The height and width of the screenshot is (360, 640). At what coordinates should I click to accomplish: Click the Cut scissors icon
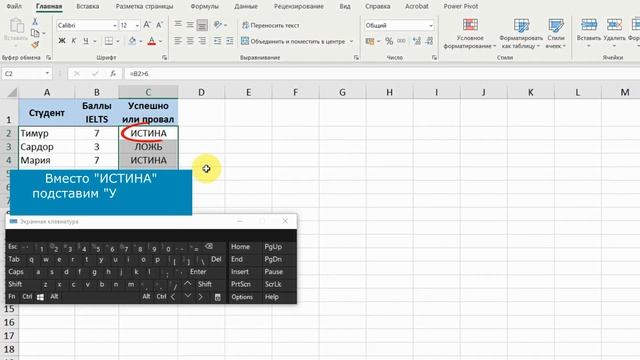pos(35,22)
